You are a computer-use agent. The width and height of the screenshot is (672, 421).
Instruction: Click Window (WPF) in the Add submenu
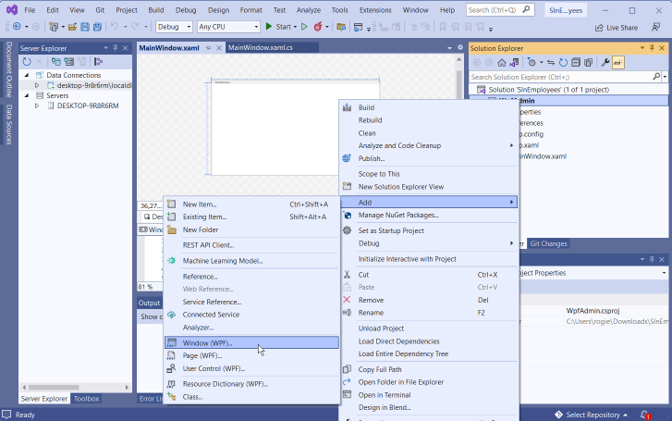click(208, 343)
